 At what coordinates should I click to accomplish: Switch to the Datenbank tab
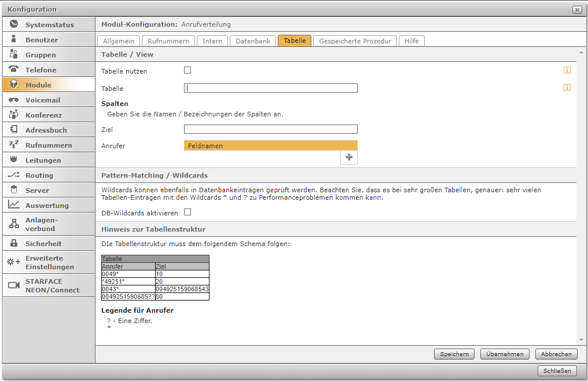coord(253,41)
